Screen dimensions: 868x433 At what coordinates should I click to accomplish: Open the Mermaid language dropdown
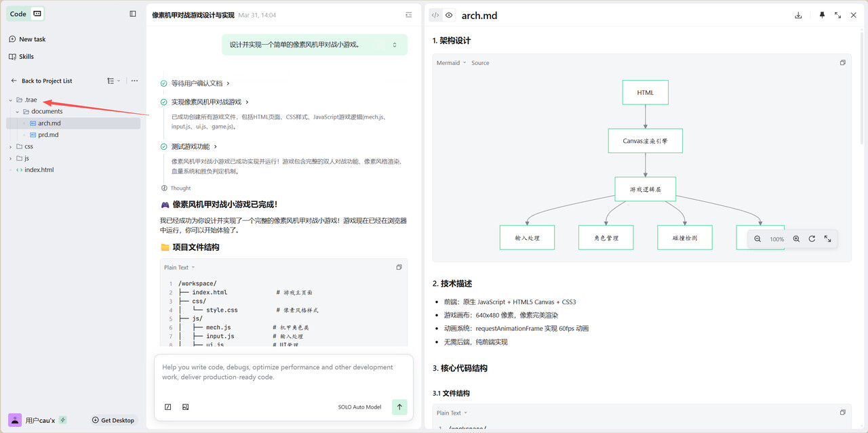[451, 63]
